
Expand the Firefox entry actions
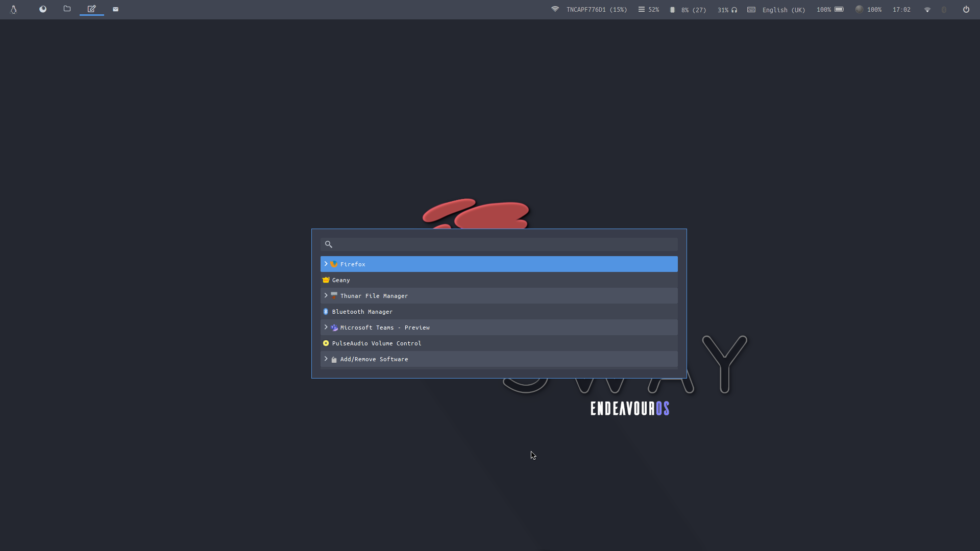pyautogui.click(x=326, y=264)
